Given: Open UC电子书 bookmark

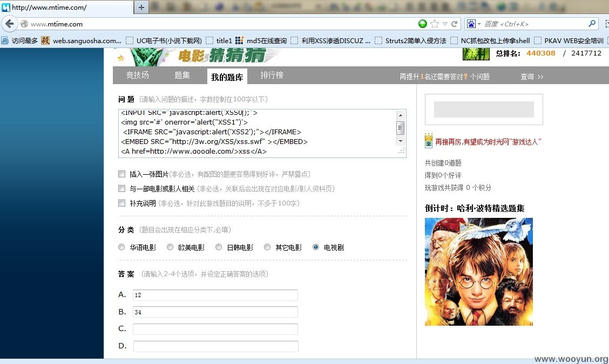Looking at the screenshot, I should (x=164, y=40).
